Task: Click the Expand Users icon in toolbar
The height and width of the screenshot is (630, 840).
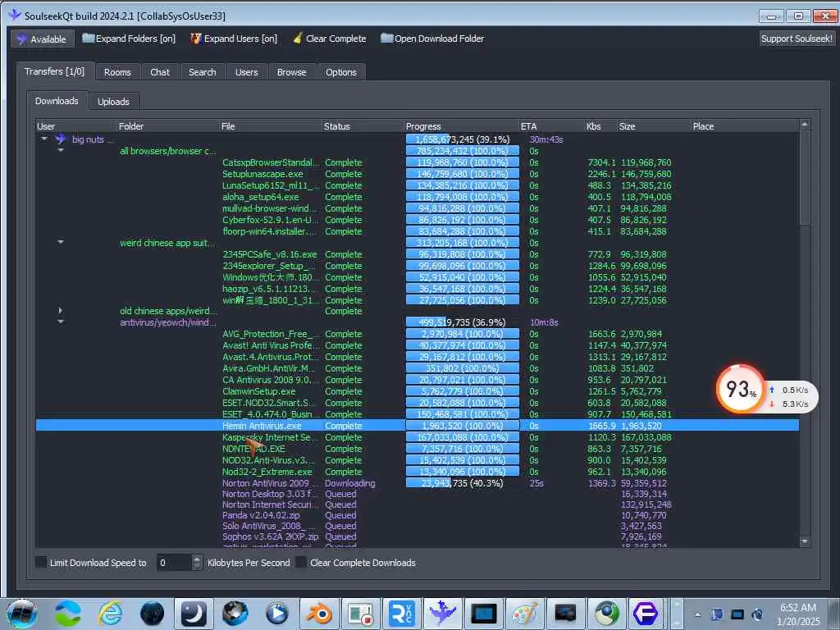Action: [196, 38]
